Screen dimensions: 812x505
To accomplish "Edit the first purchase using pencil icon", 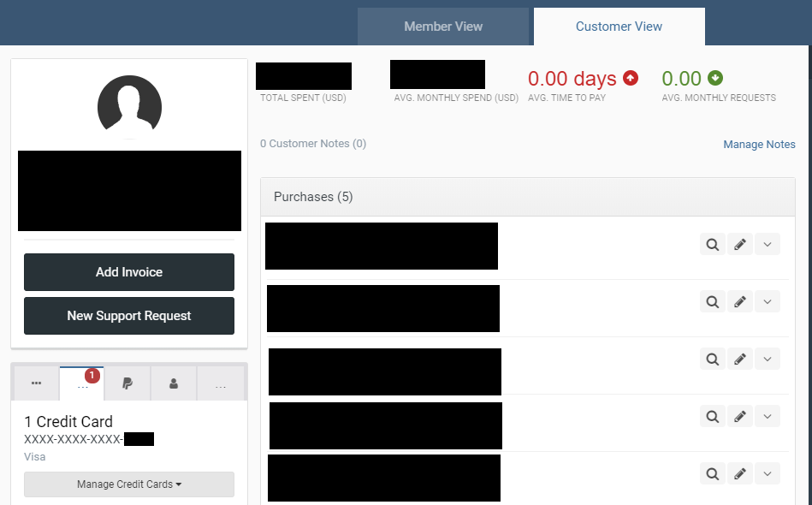I will (740, 245).
